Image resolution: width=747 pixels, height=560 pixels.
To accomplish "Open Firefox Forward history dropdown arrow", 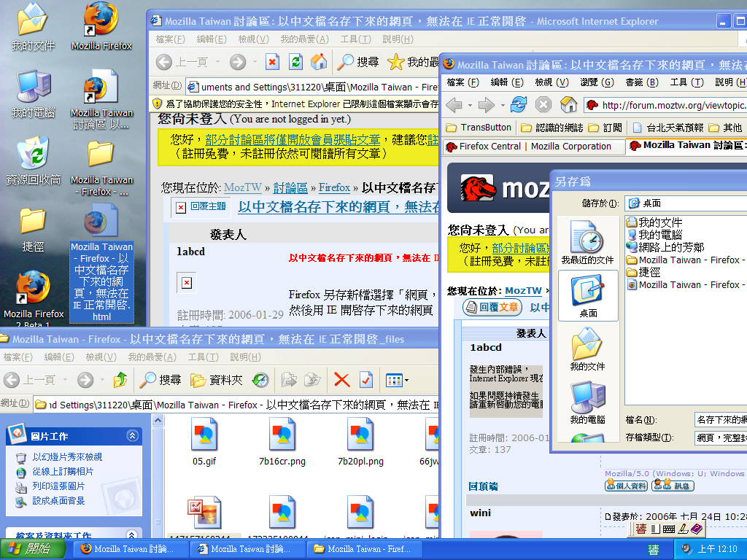I will point(503,105).
